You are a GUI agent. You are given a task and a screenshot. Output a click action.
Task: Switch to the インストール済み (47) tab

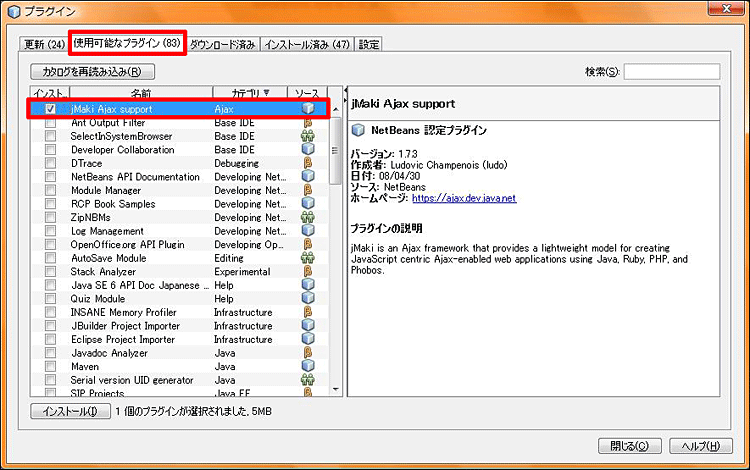307,44
